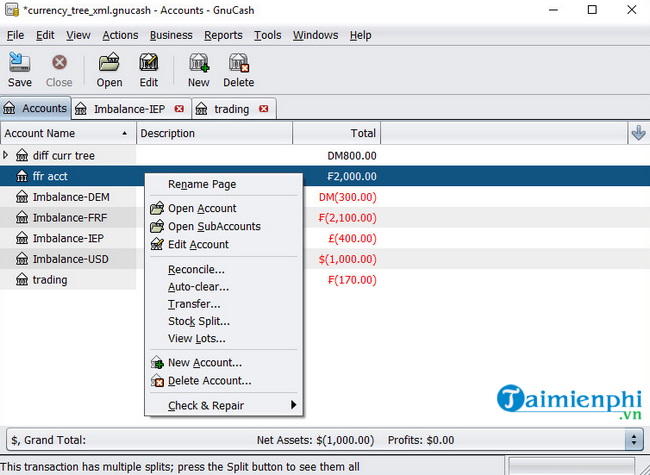Click the column chooser down-arrow icon
This screenshot has height=475, width=650.
pyautogui.click(x=638, y=133)
